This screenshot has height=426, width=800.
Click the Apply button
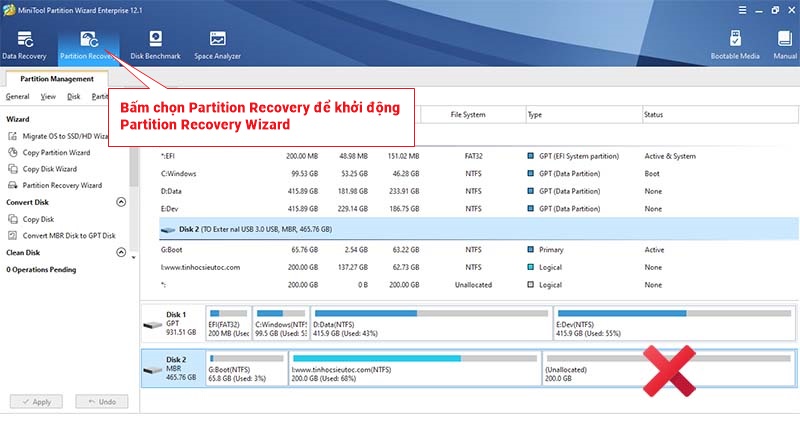coord(36,402)
